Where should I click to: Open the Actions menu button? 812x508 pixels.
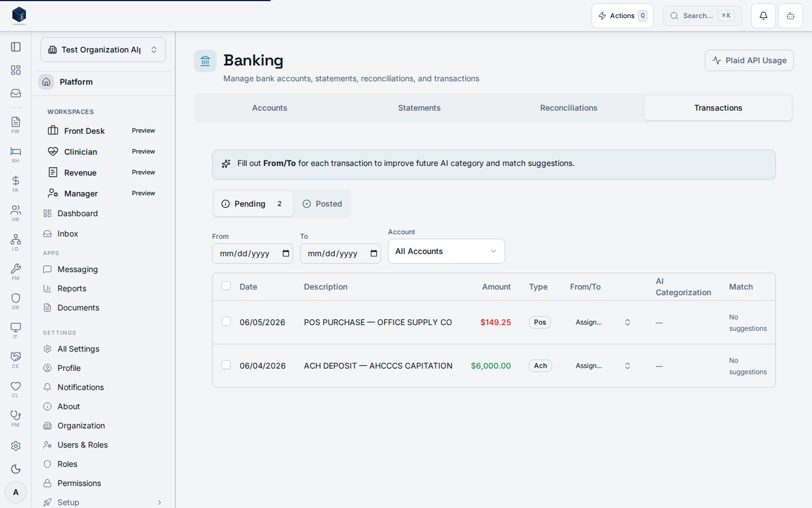[623, 16]
